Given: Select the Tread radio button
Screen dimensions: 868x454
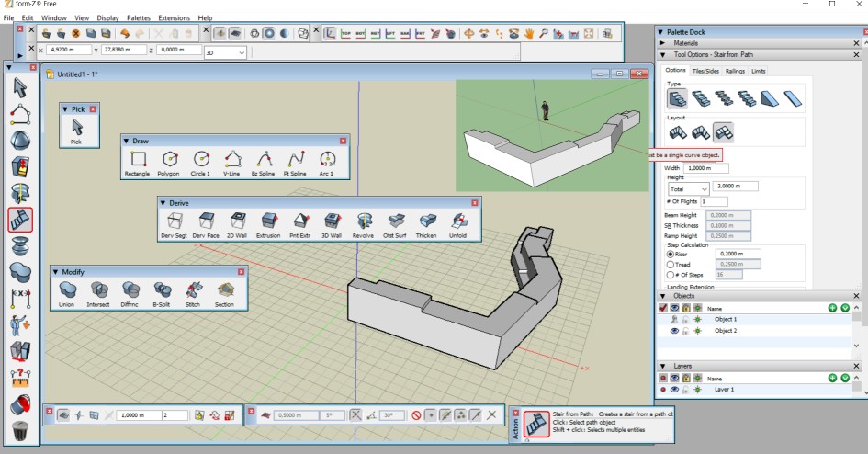Looking at the screenshot, I should [671, 265].
